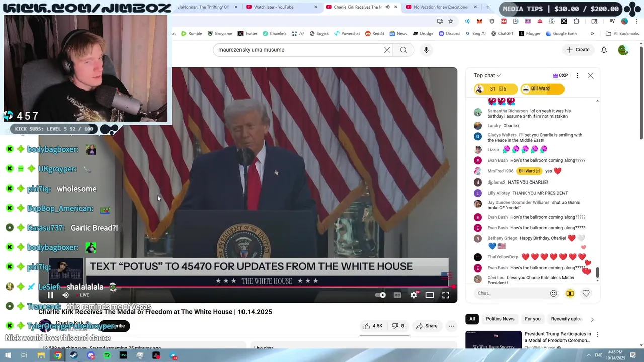Switch to theater mode
The image size is (644, 362).
tap(430, 295)
